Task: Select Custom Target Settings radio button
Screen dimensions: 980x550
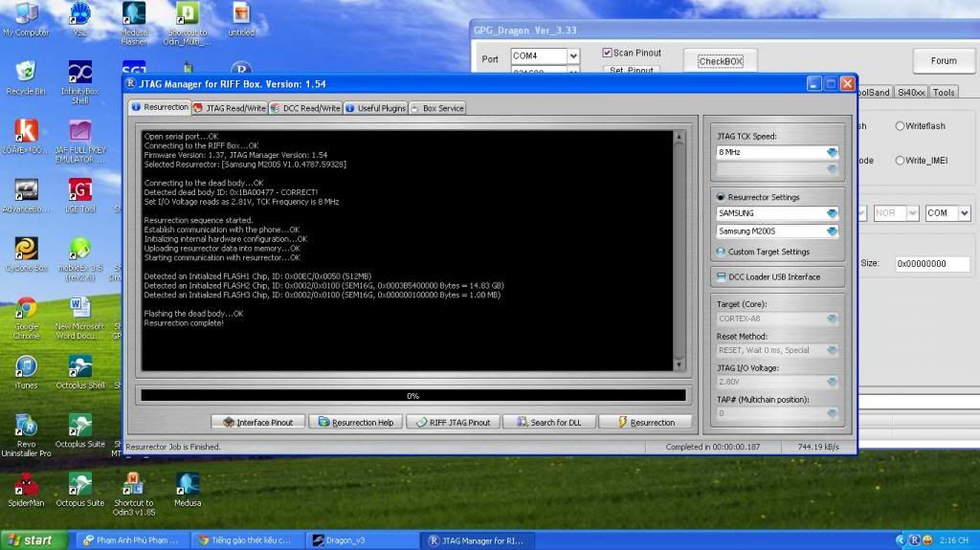Action: [721, 252]
